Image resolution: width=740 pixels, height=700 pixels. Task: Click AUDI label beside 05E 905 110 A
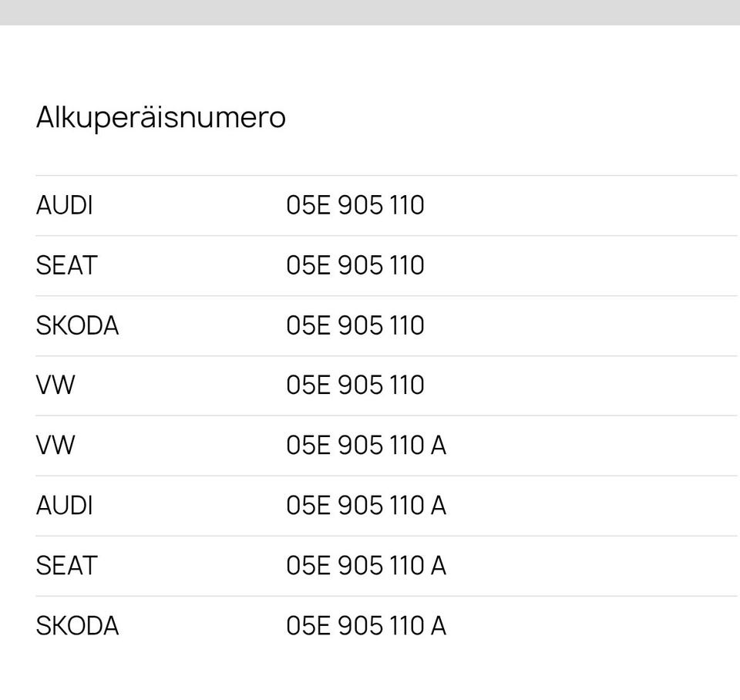coord(64,506)
